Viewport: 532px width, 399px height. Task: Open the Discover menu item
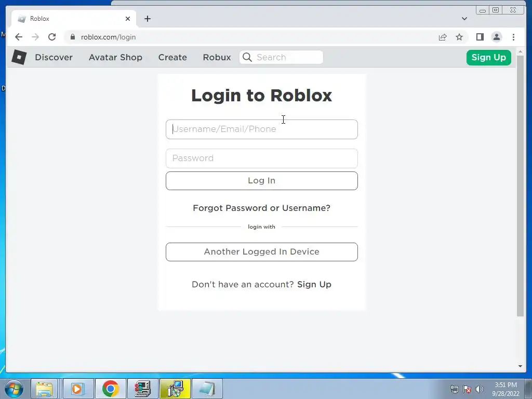coord(54,57)
